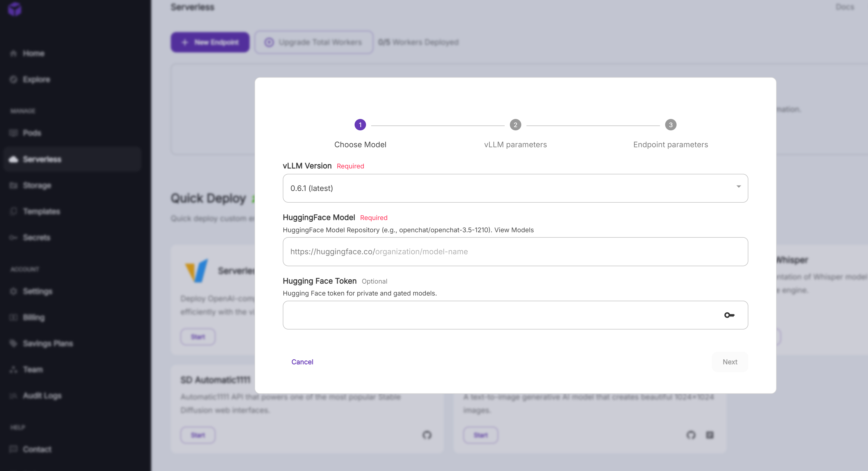Jump to step 3 Endpoint parameters
This screenshot has height=471, width=868.
(x=671, y=125)
